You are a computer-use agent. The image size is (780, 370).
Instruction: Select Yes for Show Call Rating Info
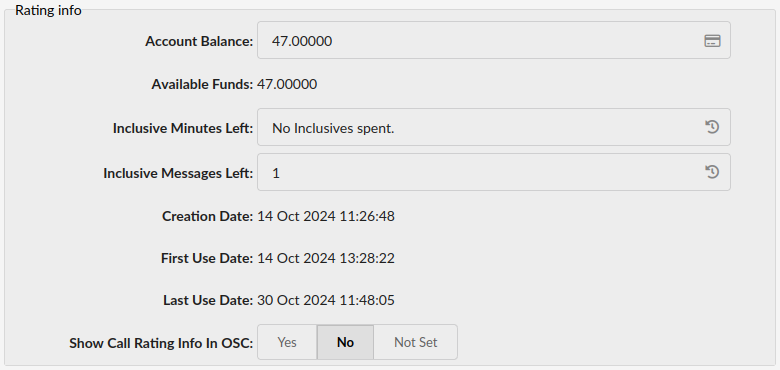[287, 342]
